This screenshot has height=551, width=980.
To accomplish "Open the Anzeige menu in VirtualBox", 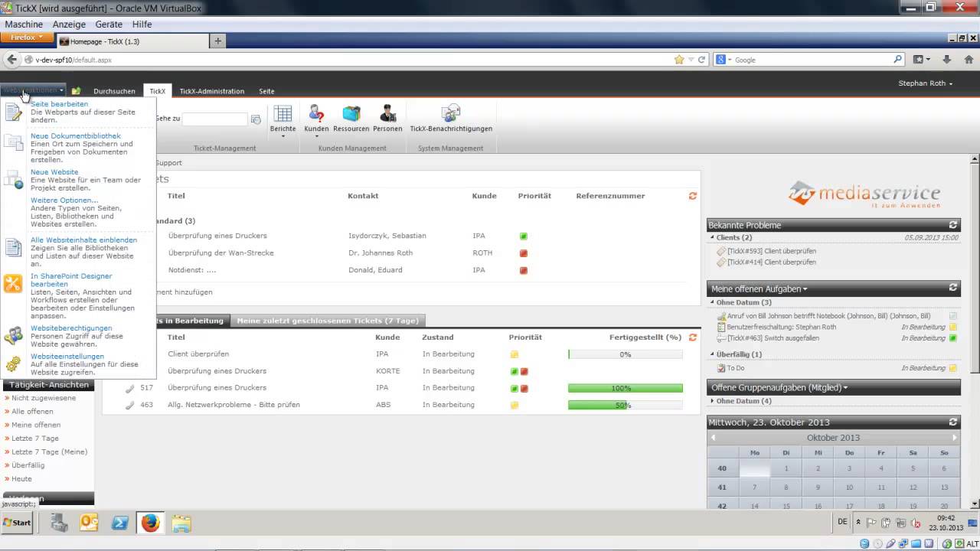I will click(x=69, y=24).
